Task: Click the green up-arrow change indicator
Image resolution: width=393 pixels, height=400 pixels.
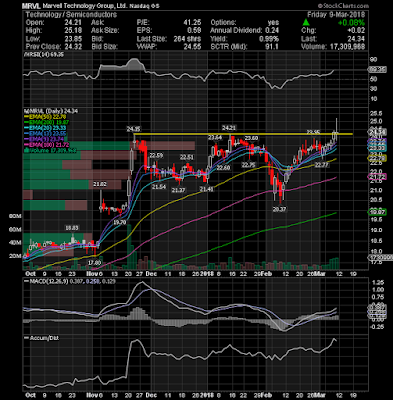Action: (x=306, y=23)
